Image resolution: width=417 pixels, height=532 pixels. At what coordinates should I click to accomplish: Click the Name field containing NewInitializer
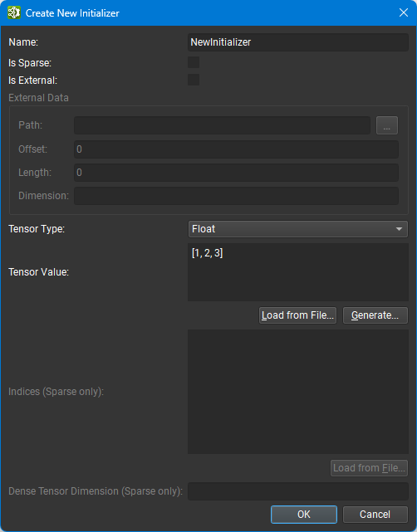click(298, 42)
